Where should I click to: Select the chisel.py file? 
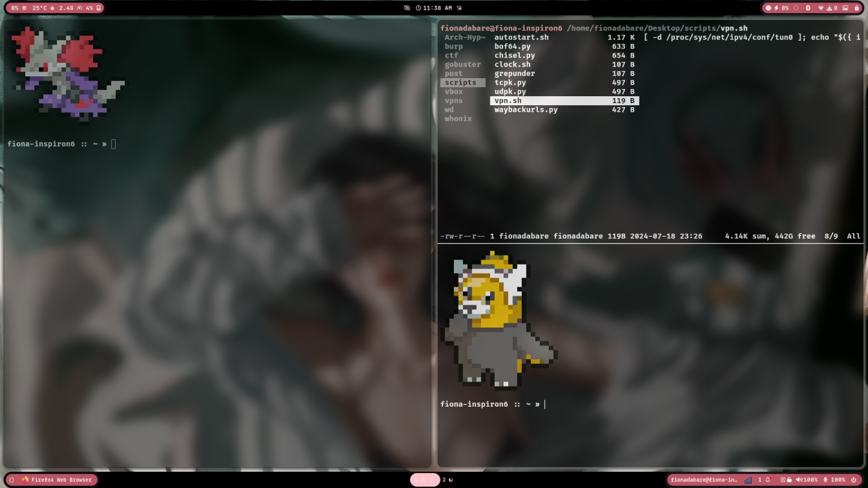coord(564,56)
